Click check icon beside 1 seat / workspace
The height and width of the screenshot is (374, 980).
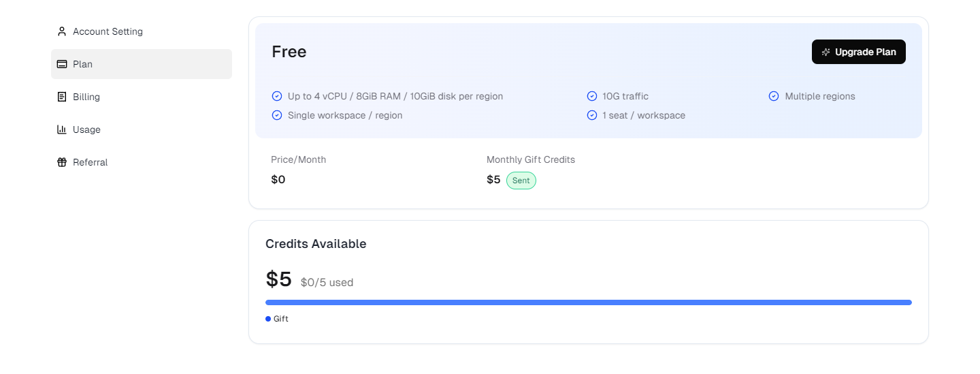click(x=592, y=115)
